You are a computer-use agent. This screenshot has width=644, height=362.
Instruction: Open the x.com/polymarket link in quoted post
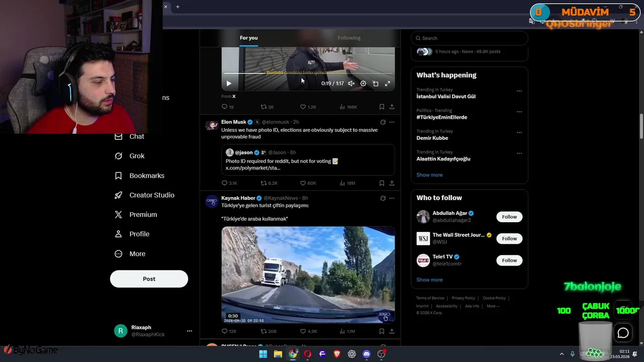pos(253,168)
